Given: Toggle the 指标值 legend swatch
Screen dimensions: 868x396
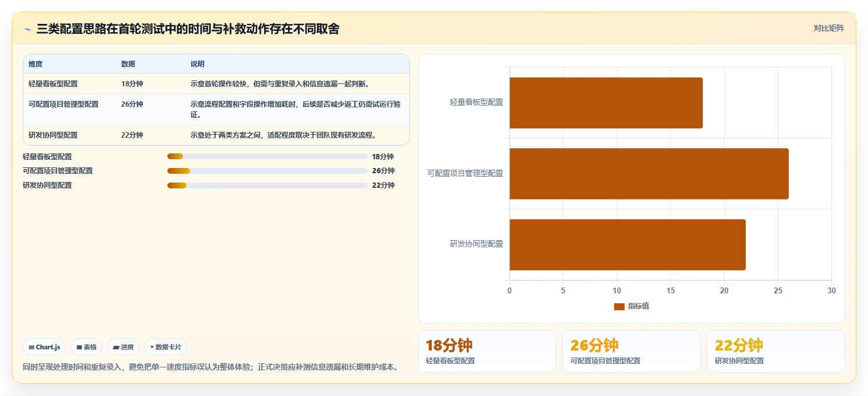Looking at the screenshot, I should tap(619, 306).
